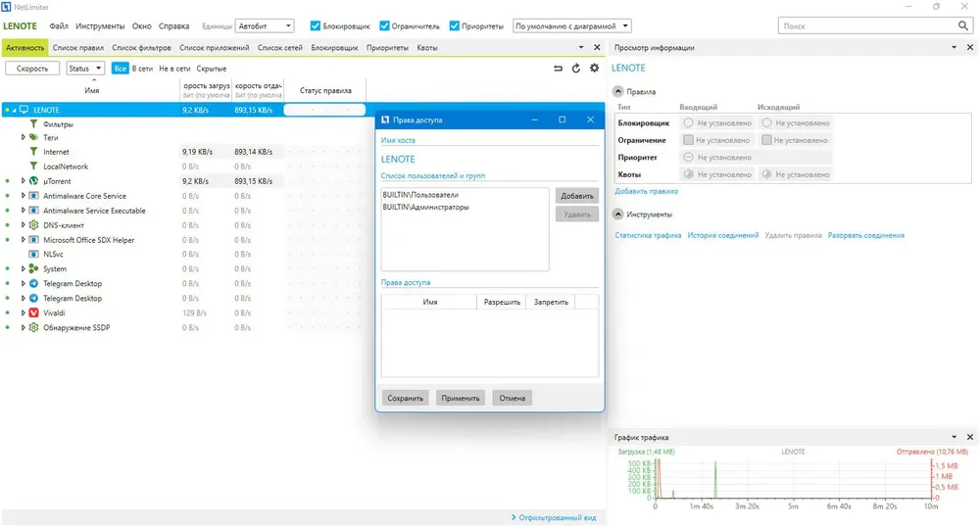
Task: Click the Добавить button in dialog
Action: [577, 196]
